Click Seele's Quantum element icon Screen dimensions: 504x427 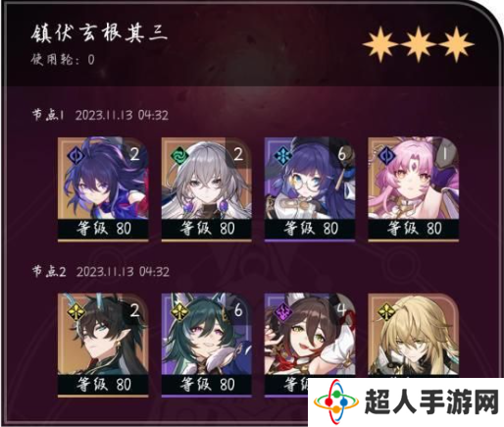74,154
